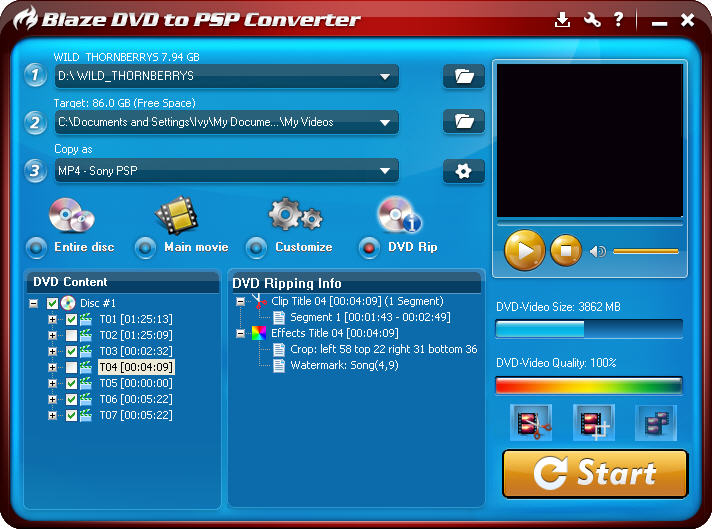Click the film effects icon

(593, 423)
